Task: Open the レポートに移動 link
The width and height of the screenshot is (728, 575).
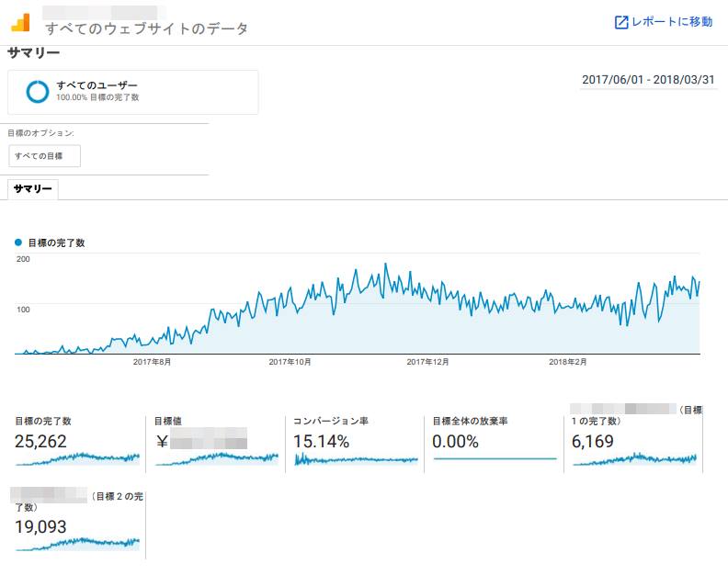Action: click(x=671, y=22)
